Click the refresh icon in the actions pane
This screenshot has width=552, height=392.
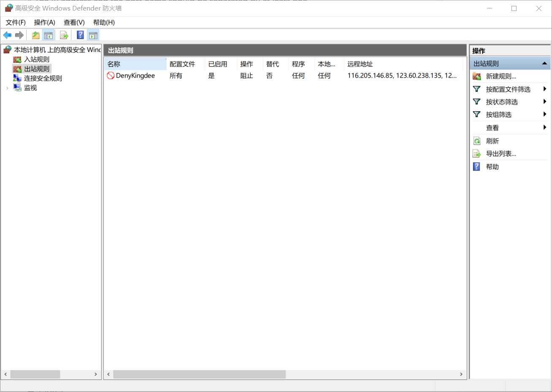click(476, 141)
